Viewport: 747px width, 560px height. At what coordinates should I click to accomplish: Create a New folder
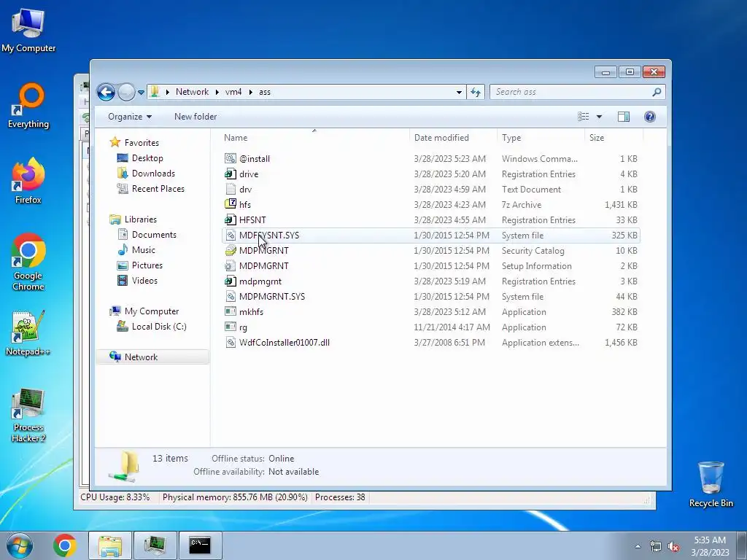point(196,117)
